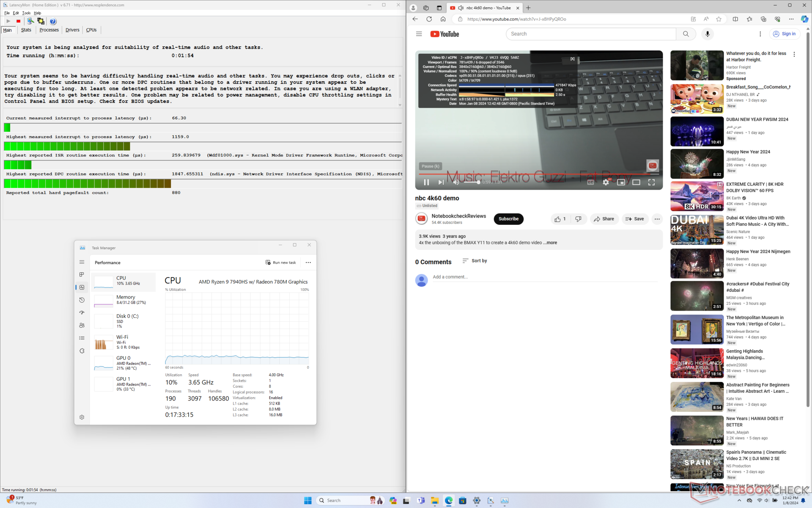The image size is (812, 508).
Task: Open Task Manager Startup apps sidebar icon
Action: 82,313
